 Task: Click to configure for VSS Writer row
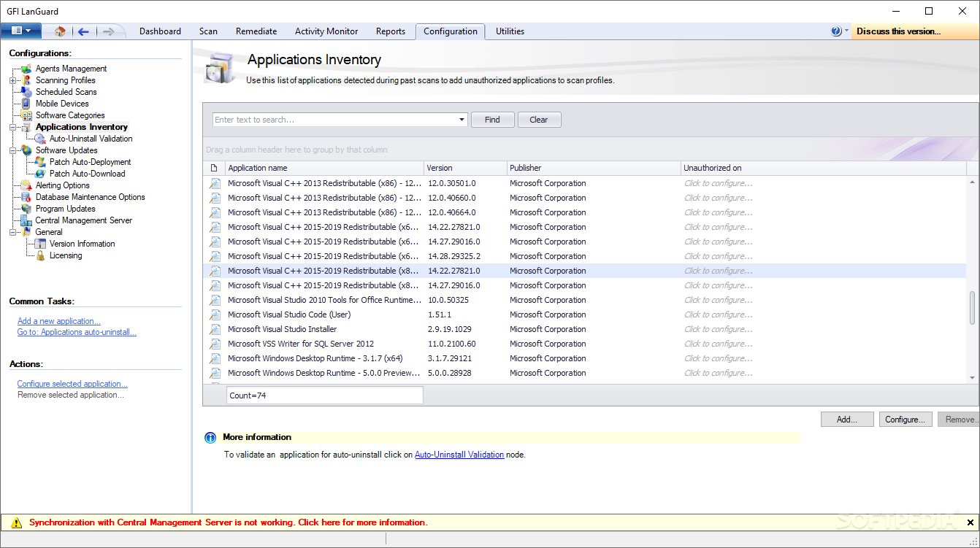coord(718,344)
